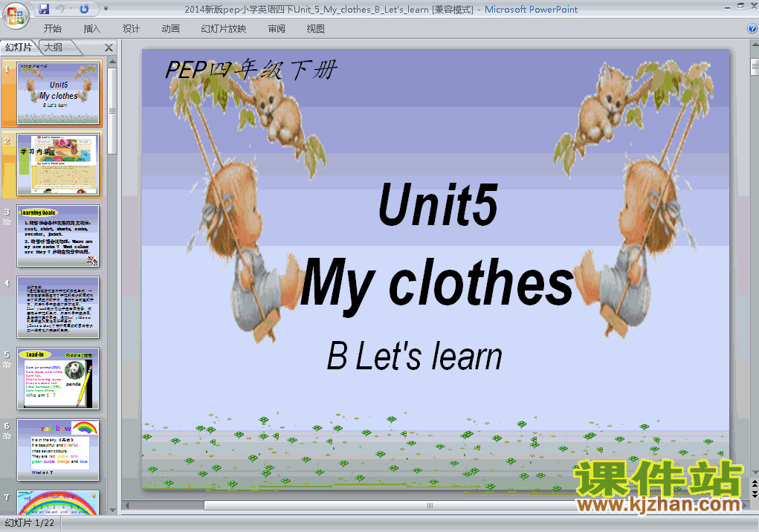Select slide 4 thumbnail with dense text
Viewport: 759px width, 532px height.
(x=57, y=307)
